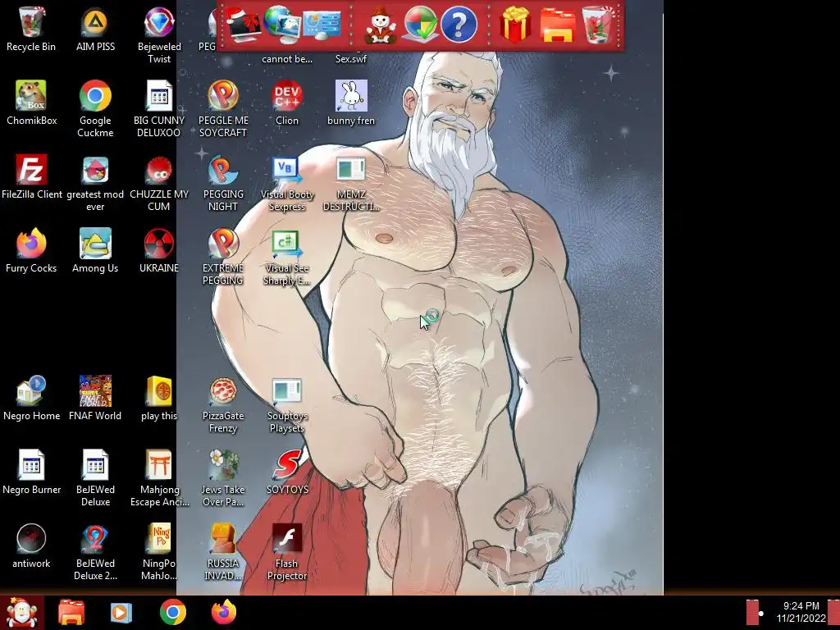
Task: Open the desktop Google Chrome shortcut
Action: pyautogui.click(x=95, y=109)
